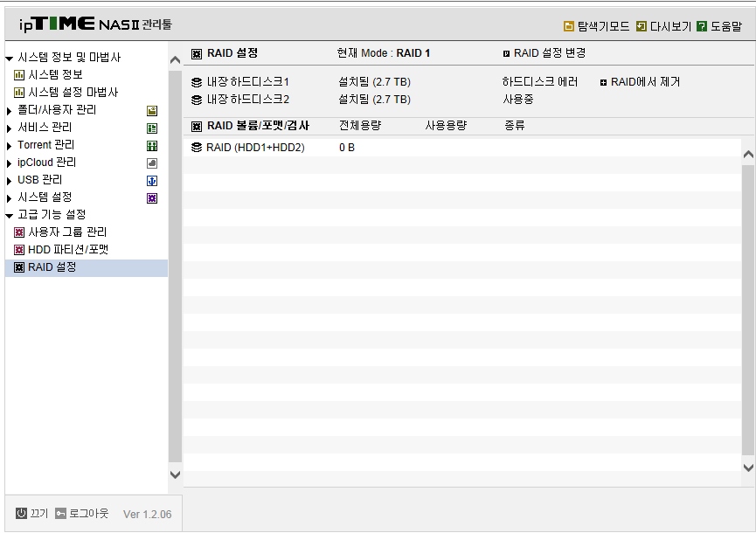Click the icon beside Torrent 관리

[152, 146]
